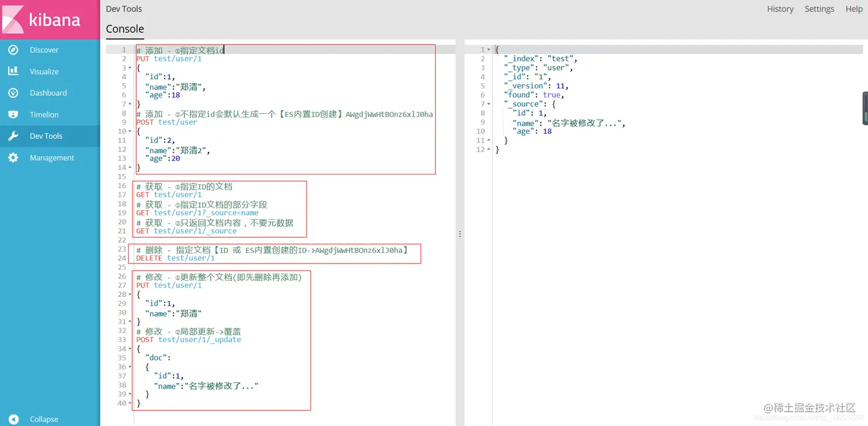
Task: Toggle the fold arrow at response line 11
Action: pyautogui.click(x=489, y=140)
